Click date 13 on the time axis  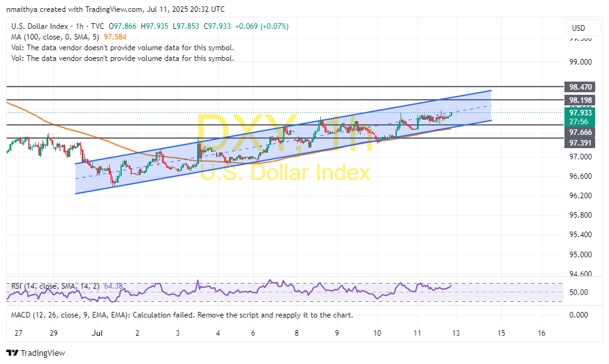[x=456, y=333]
